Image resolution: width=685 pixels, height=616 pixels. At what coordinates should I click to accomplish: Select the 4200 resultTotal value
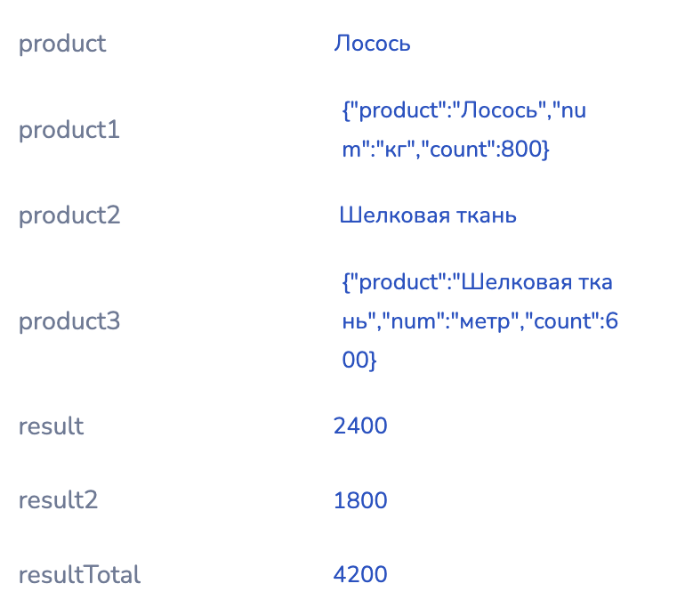360,574
